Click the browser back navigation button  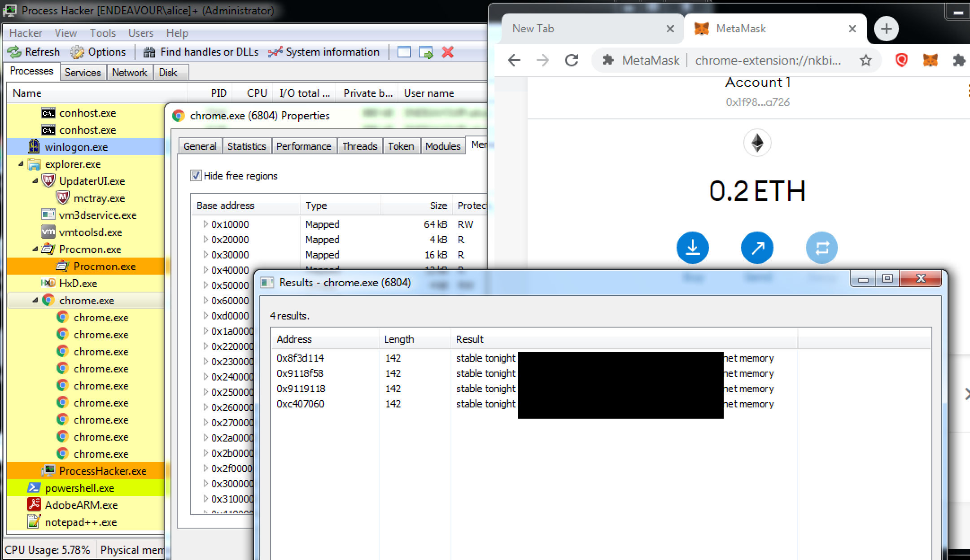tap(514, 60)
